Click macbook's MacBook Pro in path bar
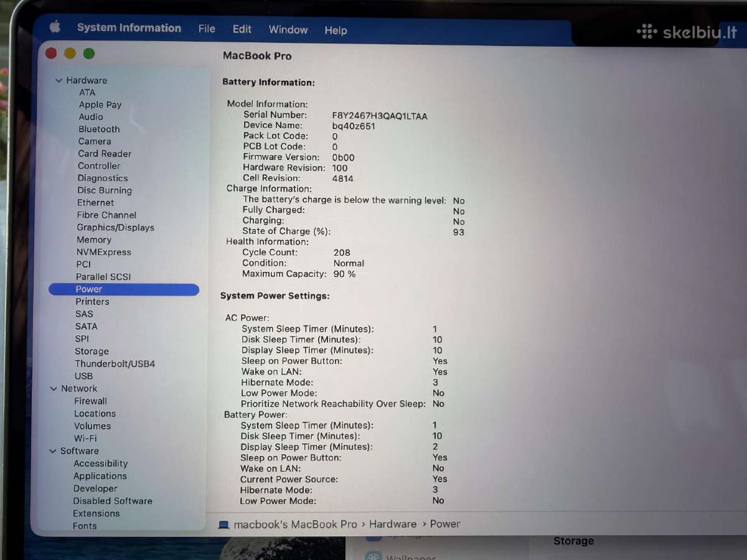 coord(296,525)
